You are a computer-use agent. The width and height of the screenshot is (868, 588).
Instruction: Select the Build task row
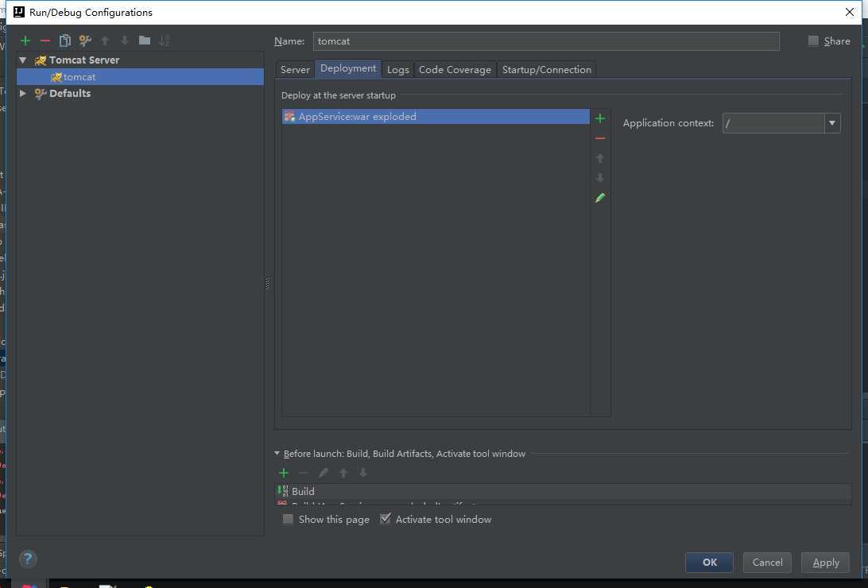(564, 491)
